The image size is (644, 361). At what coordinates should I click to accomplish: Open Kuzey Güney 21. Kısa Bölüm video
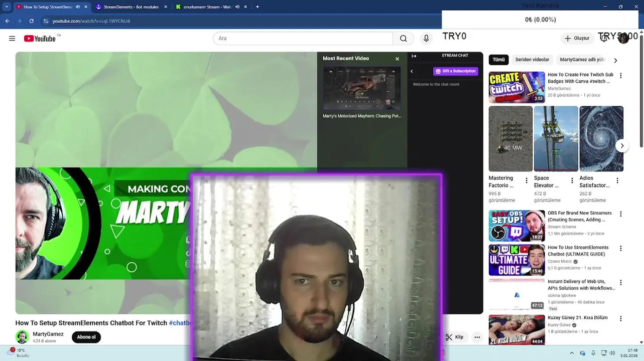tap(517, 329)
